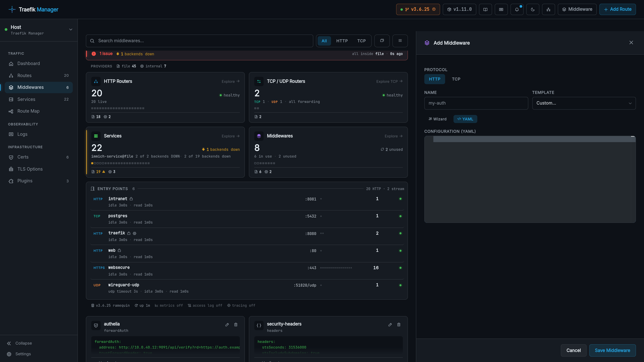
Task: Open Dashboard from the sidebar
Action: (x=39, y=64)
